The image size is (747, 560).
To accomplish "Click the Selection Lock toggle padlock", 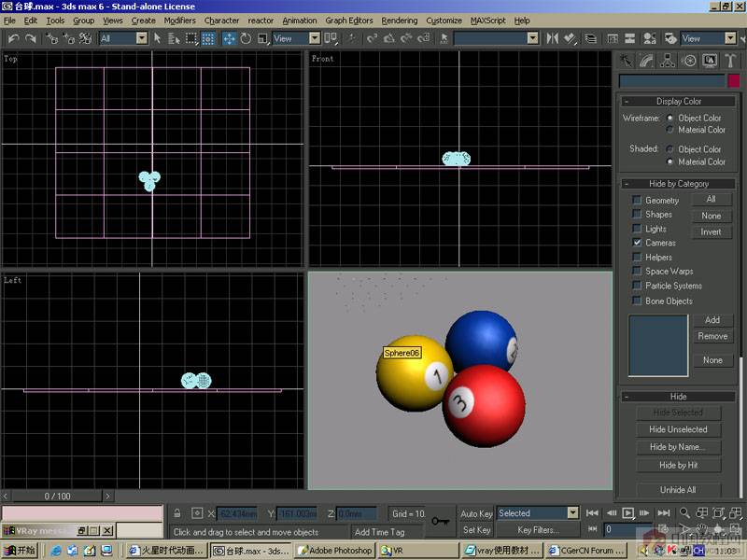I will pyautogui.click(x=177, y=513).
